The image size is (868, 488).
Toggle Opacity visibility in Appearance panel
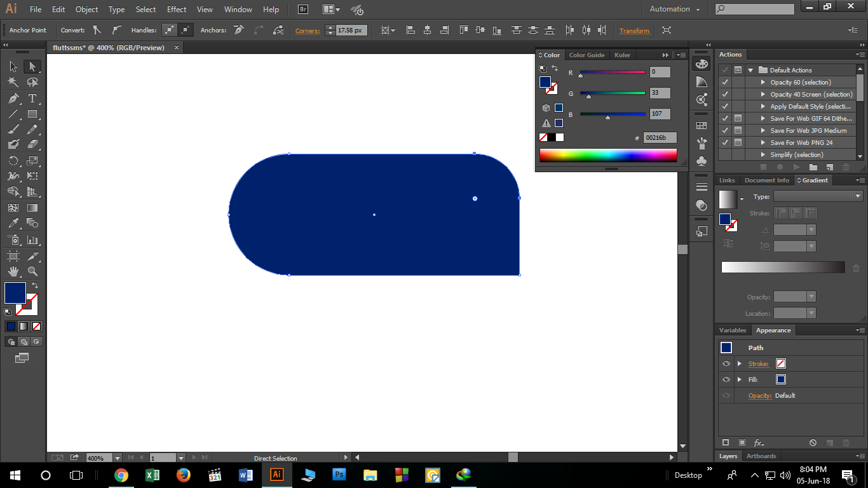(x=726, y=395)
